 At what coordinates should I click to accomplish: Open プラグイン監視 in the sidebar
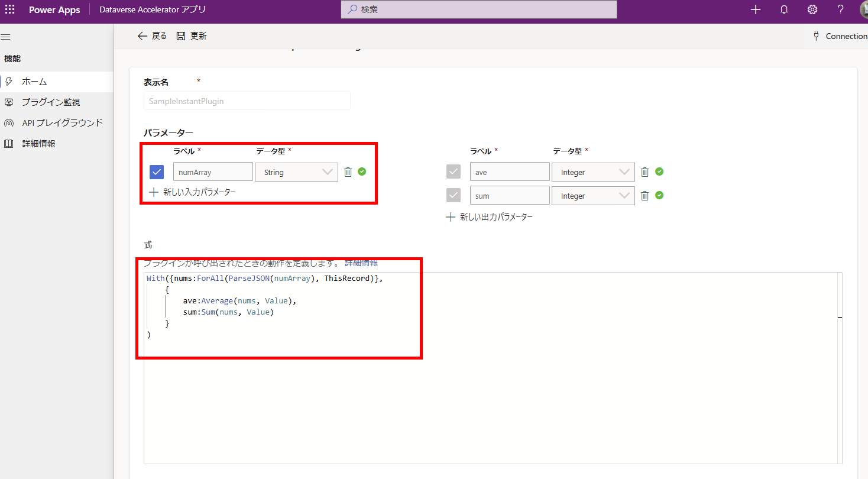click(x=51, y=102)
